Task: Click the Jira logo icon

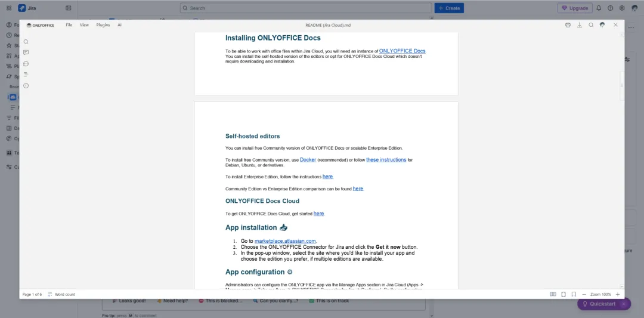Action: pyautogui.click(x=22, y=8)
